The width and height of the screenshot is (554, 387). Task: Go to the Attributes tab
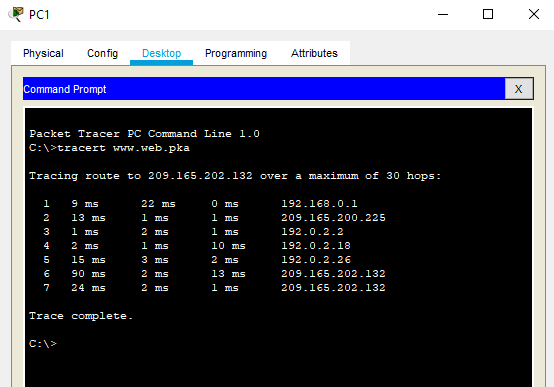(314, 53)
